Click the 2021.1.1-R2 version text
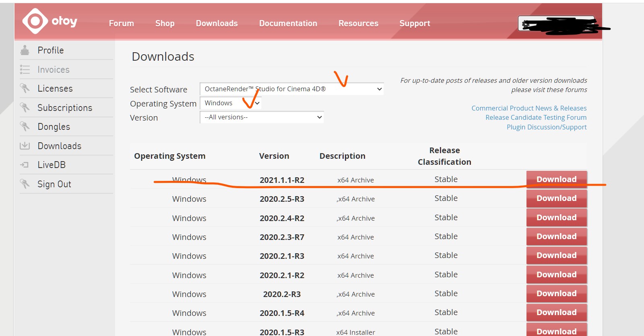The image size is (644, 336). (282, 180)
